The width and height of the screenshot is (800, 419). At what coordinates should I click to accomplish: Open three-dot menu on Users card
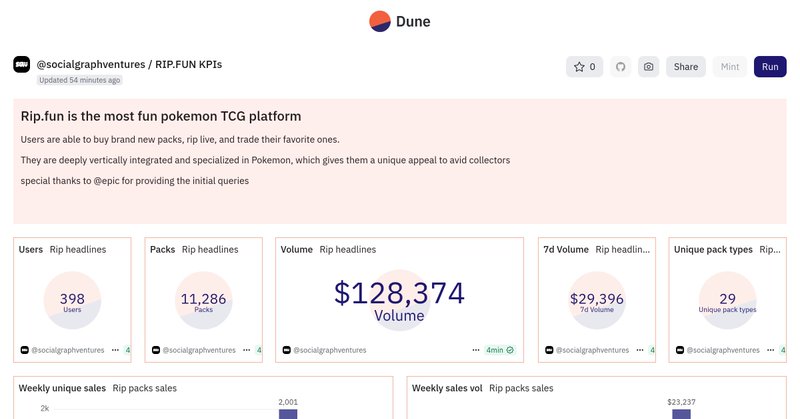(115, 350)
